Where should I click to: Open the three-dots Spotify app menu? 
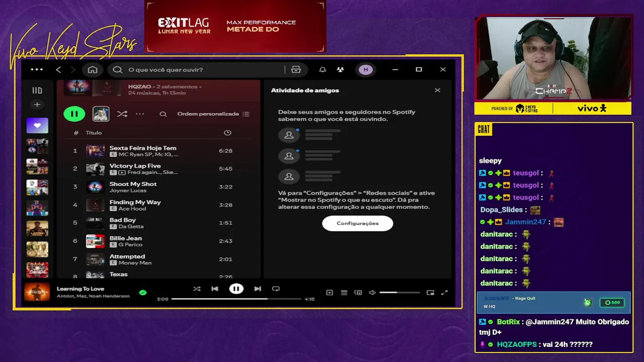click(x=37, y=69)
